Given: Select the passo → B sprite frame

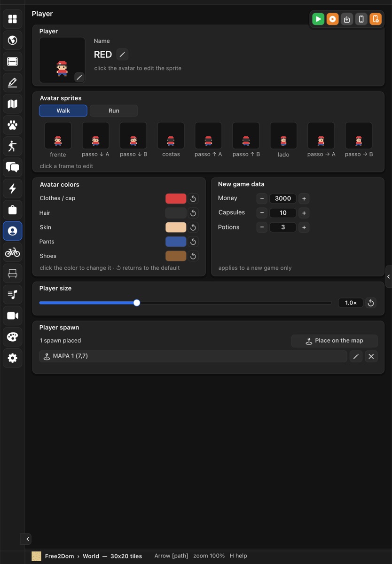Looking at the screenshot, I should pos(359,136).
